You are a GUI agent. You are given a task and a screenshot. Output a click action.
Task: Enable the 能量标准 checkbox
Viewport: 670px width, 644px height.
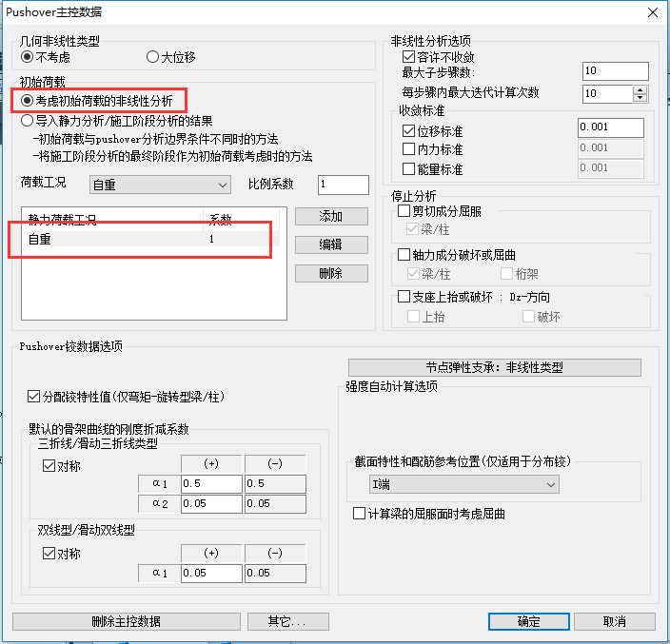pos(409,168)
